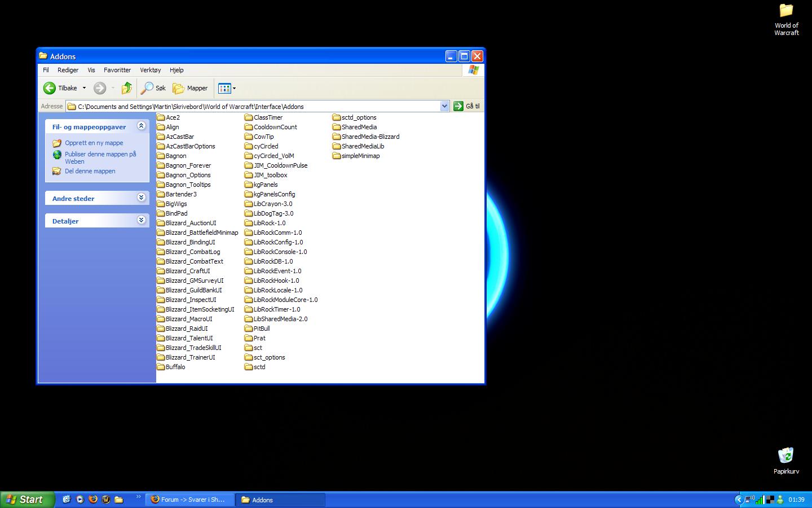Select the Ace2 folder icon
Viewport: 812px width, 508px height.
tap(161, 117)
